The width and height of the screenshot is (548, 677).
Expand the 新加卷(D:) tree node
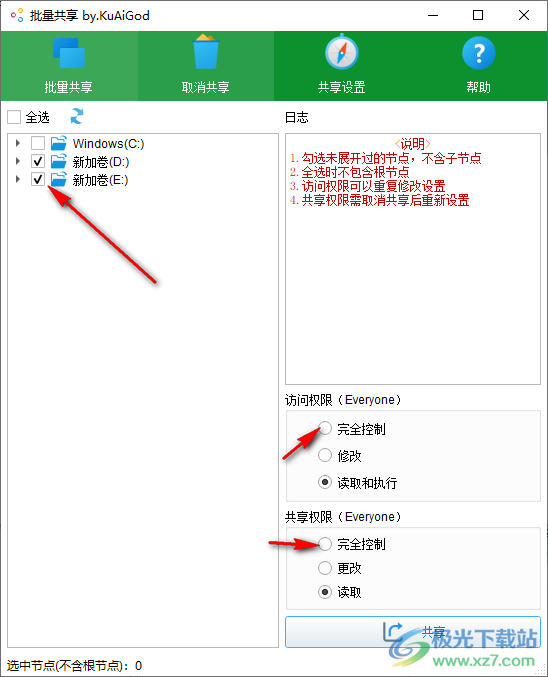click(x=18, y=161)
